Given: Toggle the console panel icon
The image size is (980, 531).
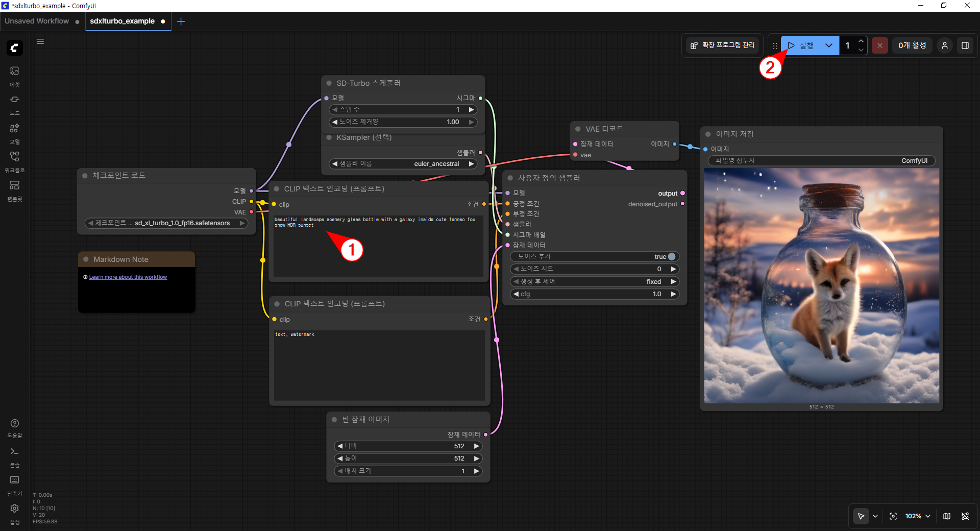Looking at the screenshot, I should [x=14, y=455].
